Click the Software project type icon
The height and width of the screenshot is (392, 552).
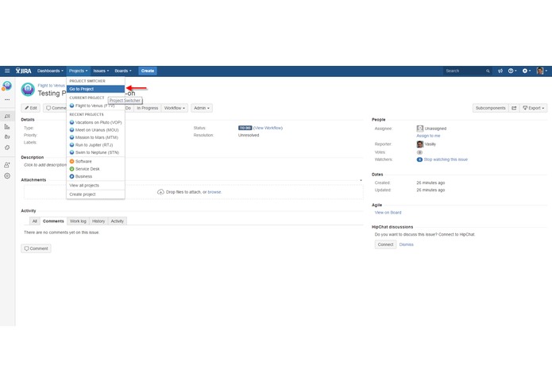coord(71,161)
